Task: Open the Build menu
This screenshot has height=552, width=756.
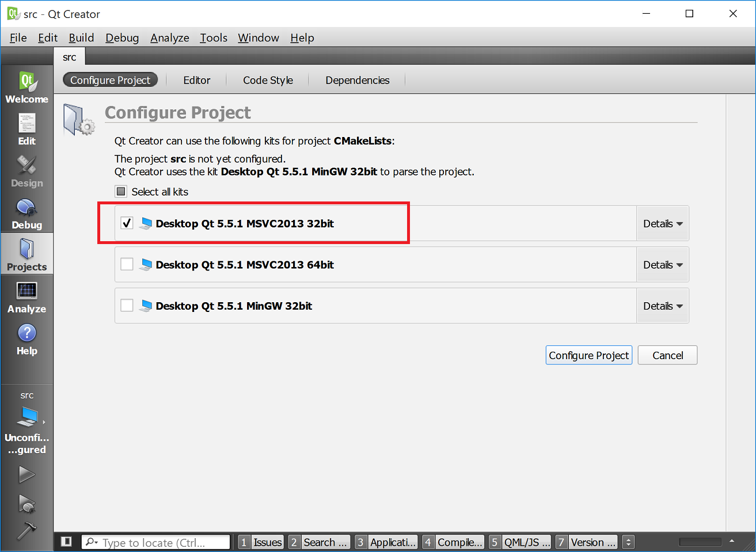Action: [x=81, y=37]
